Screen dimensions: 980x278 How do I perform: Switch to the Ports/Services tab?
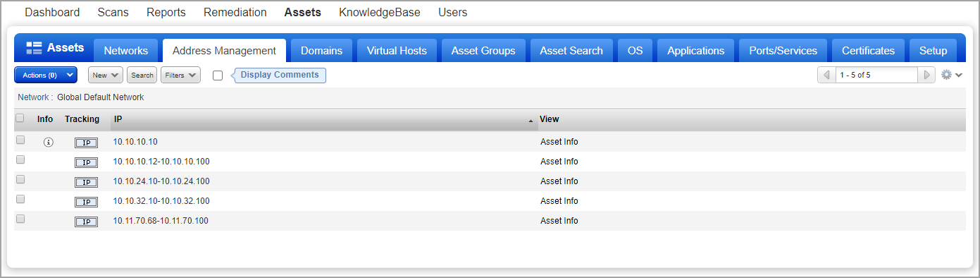click(783, 50)
